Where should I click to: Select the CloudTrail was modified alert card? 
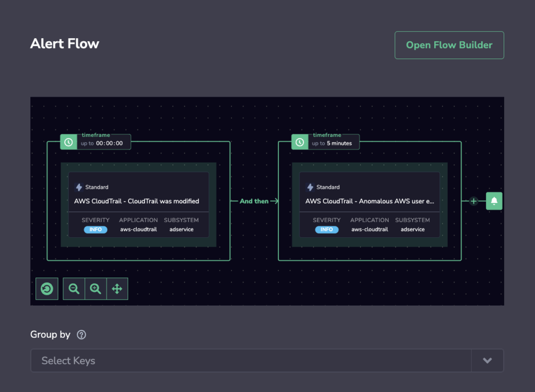pyautogui.click(x=138, y=204)
